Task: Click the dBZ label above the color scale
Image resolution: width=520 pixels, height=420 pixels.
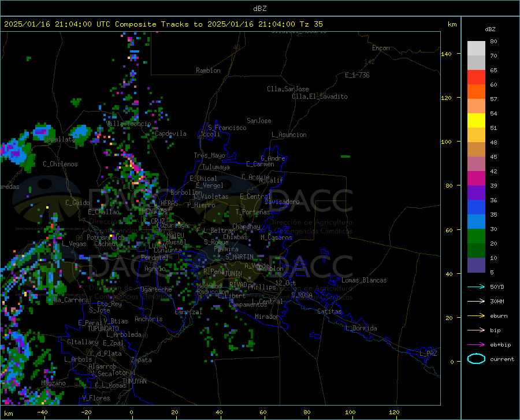Action: (490, 29)
